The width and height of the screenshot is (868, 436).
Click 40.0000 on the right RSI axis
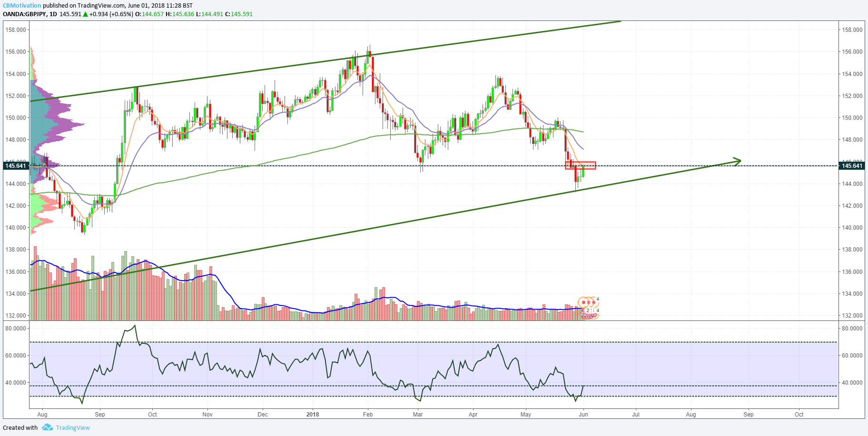click(x=852, y=383)
